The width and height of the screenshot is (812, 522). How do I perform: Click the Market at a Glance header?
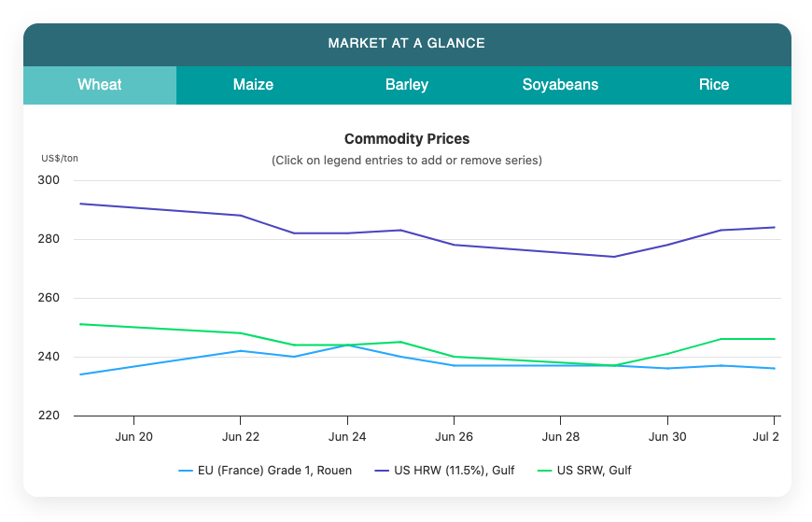407,43
